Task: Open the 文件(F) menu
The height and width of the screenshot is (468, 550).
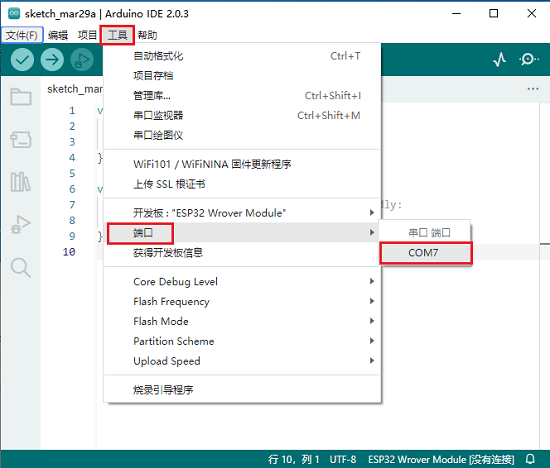Action: pyautogui.click(x=22, y=35)
